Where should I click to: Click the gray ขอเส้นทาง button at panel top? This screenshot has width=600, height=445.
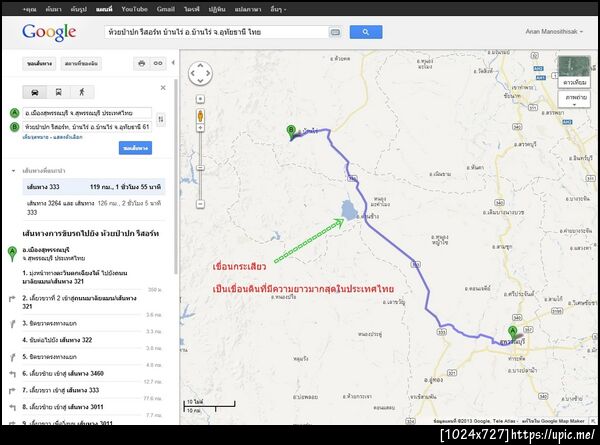[39, 64]
